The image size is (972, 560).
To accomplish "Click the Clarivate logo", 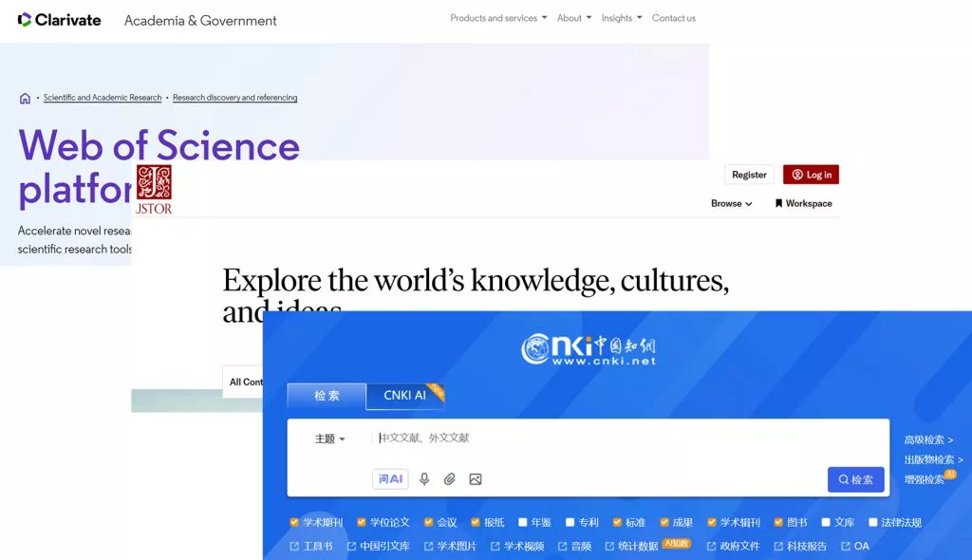I will pyautogui.click(x=59, y=18).
